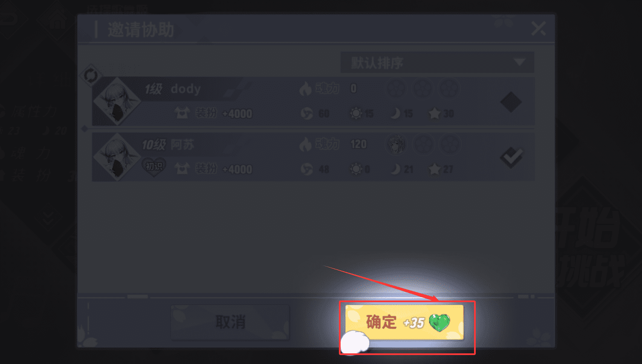Close the 邀请协助 dialog
The height and width of the screenshot is (364, 642).
pyautogui.click(x=538, y=29)
